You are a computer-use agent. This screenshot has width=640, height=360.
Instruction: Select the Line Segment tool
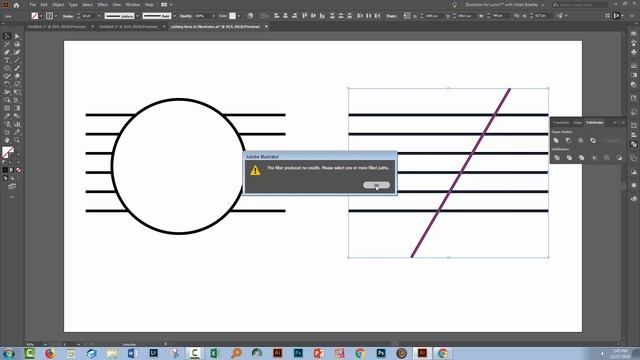[17, 60]
